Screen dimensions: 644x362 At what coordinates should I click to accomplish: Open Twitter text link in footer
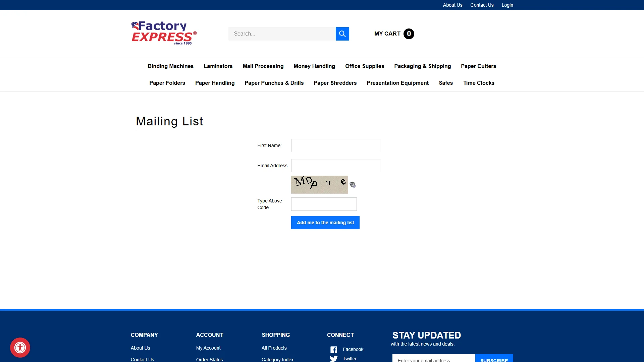point(350,359)
